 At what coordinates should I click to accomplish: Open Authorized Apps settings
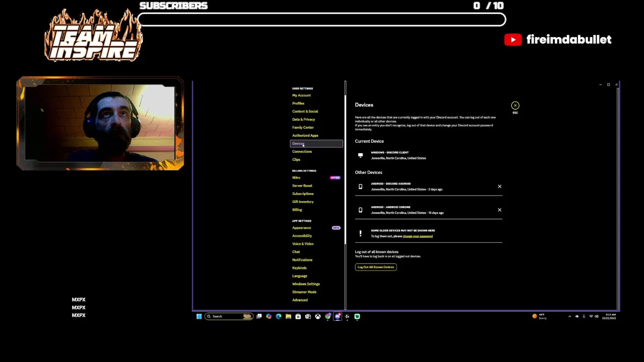click(305, 136)
